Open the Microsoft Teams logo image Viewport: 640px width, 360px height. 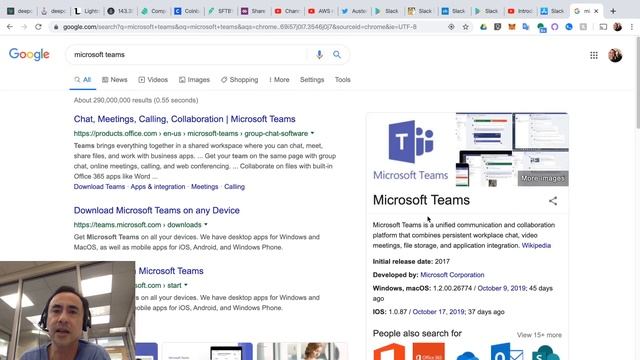click(x=411, y=150)
